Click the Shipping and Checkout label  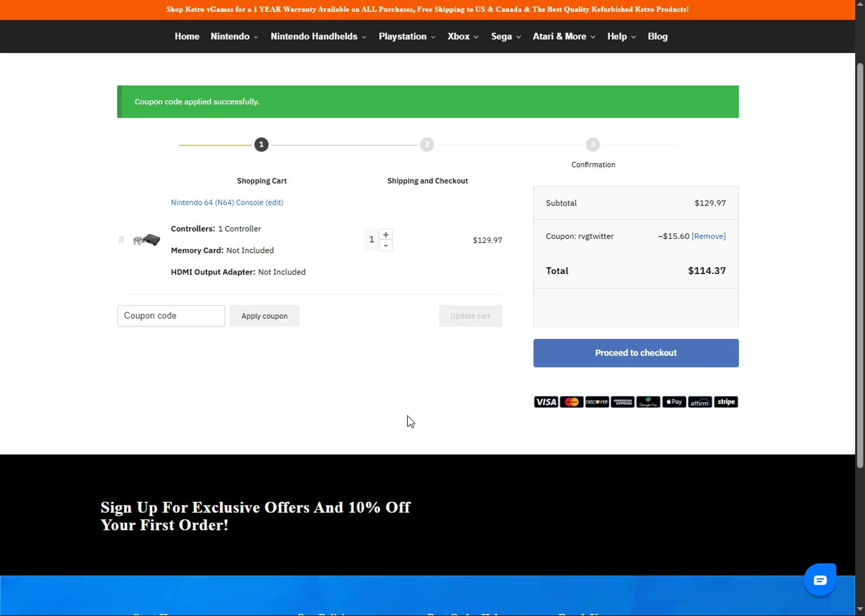[x=427, y=181]
